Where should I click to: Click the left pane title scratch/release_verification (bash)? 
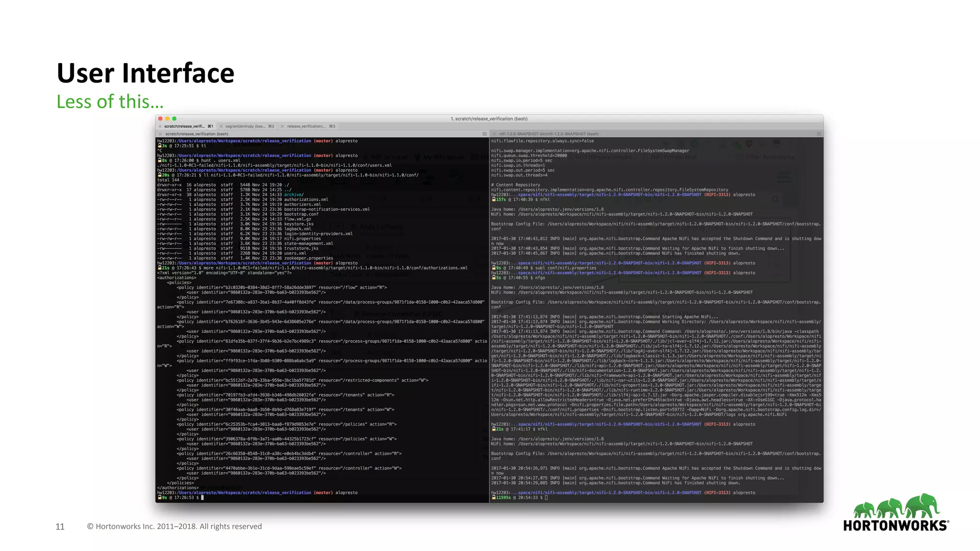point(197,134)
